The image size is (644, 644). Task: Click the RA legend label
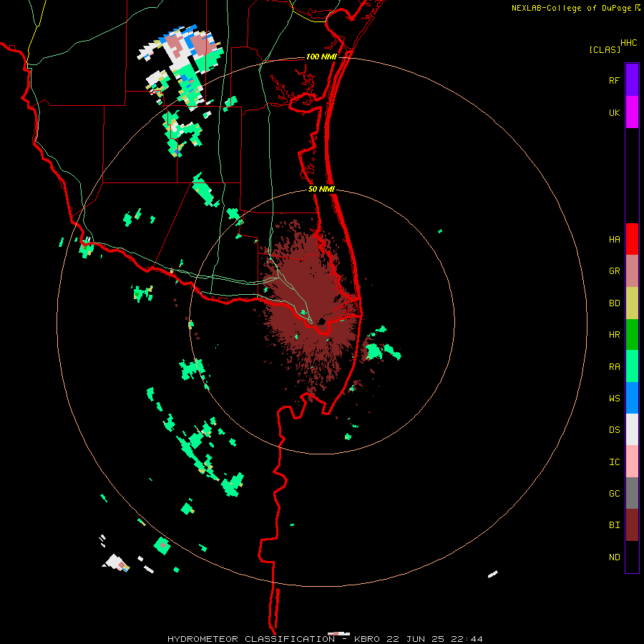pos(614,367)
